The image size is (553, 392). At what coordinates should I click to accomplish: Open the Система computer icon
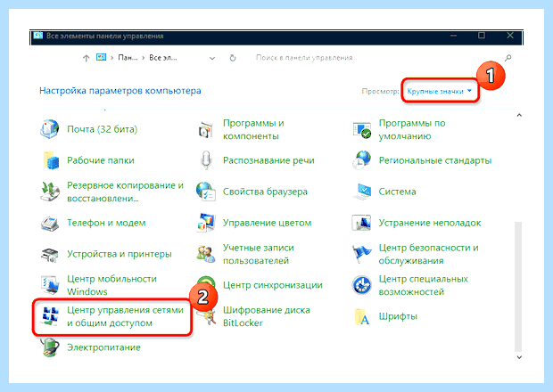362,192
